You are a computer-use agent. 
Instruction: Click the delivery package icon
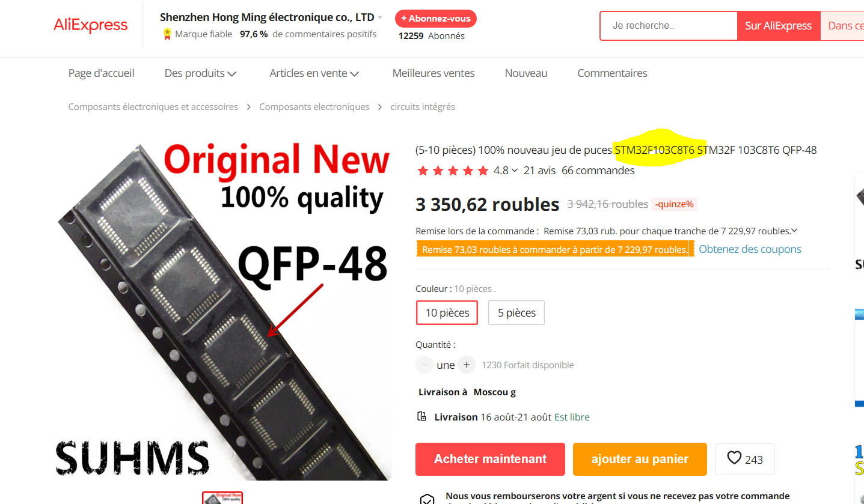[x=422, y=416]
